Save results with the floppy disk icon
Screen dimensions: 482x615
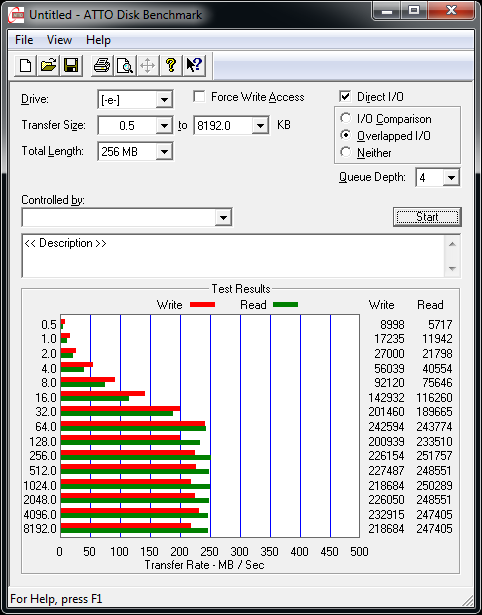(71, 65)
